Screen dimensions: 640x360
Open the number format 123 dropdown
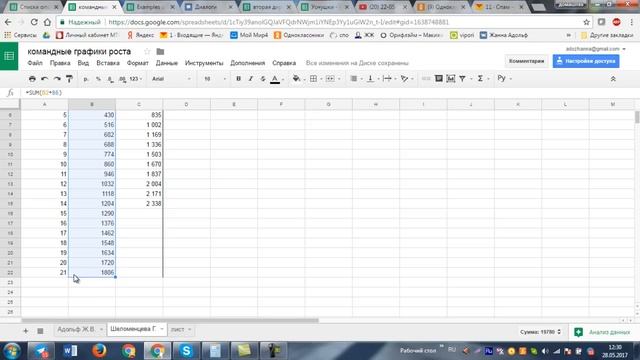pyautogui.click(x=136, y=79)
